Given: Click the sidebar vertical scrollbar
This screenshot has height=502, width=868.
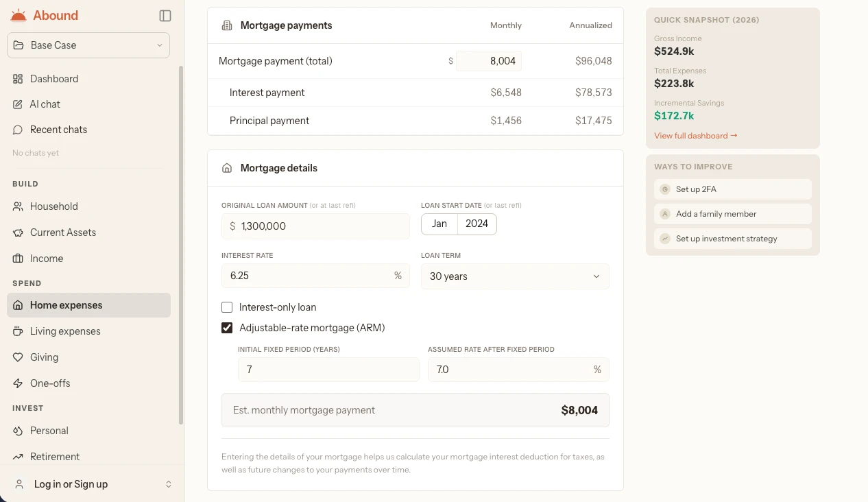Looking at the screenshot, I should point(181,245).
